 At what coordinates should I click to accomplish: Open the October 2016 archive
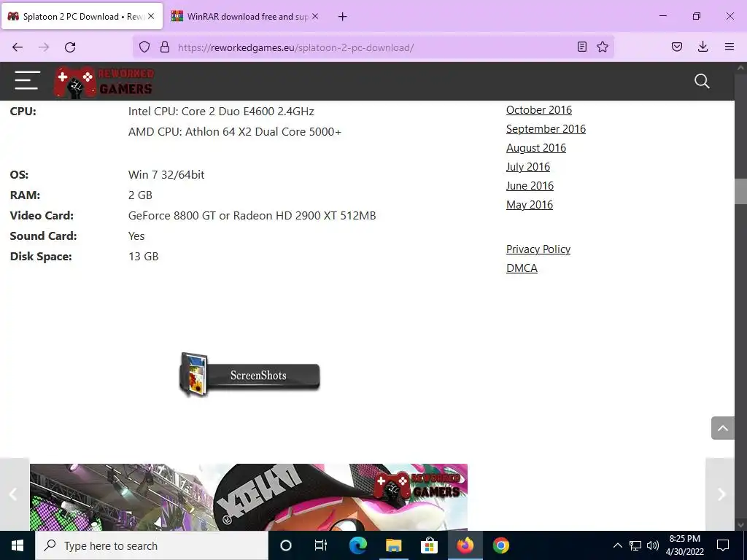[x=539, y=110]
